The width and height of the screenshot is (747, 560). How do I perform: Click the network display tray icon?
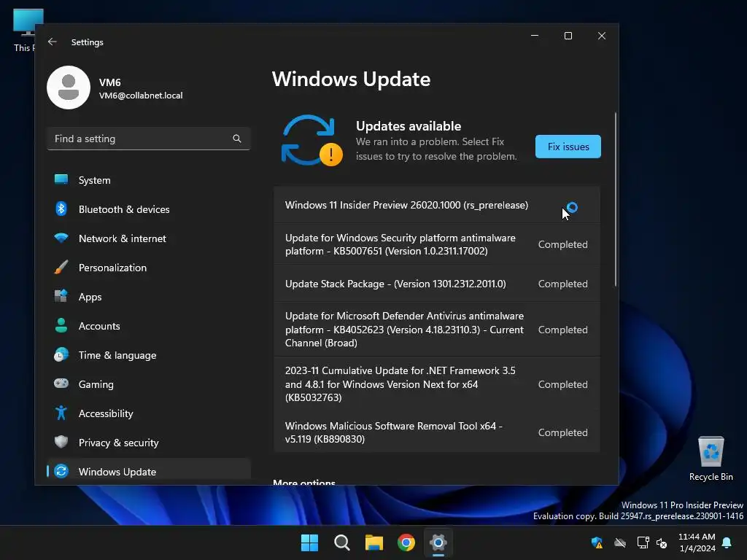643,542
